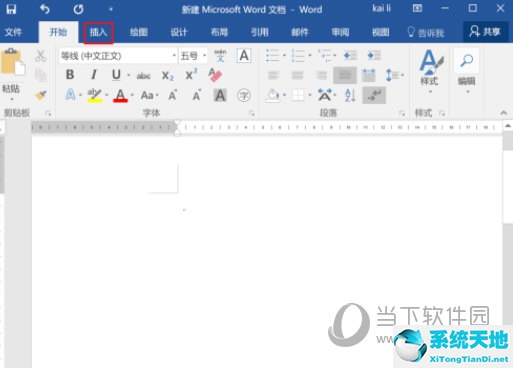Toggle Underline formatting
The height and width of the screenshot is (368, 513).
tap(116, 75)
